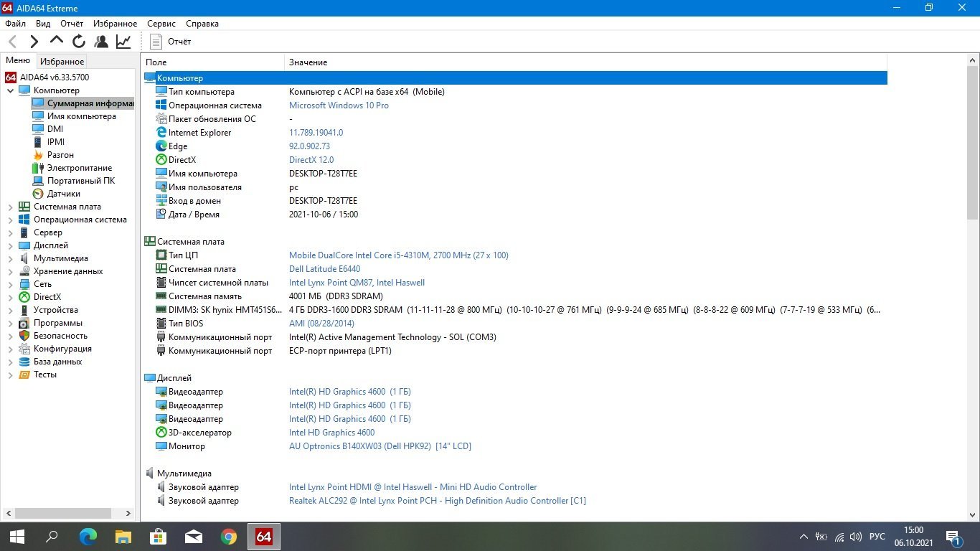Click the AIDA64 v6.33.5700 root icon
This screenshot has height=551, width=980.
(x=11, y=77)
